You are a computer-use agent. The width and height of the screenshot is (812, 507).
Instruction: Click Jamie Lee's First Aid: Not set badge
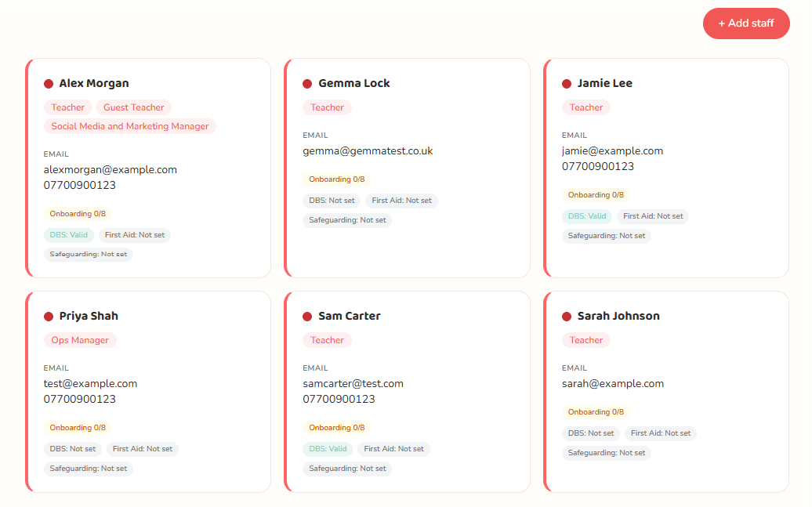pos(653,216)
